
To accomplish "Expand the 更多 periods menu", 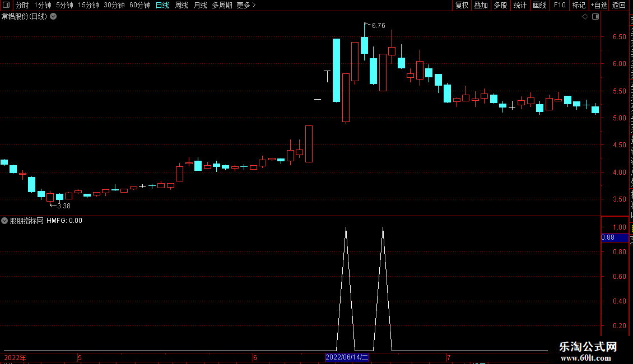I will 246,5.
